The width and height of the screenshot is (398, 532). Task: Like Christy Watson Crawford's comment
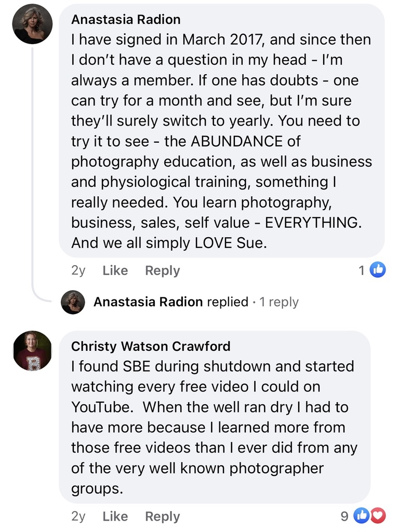[115, 516]
